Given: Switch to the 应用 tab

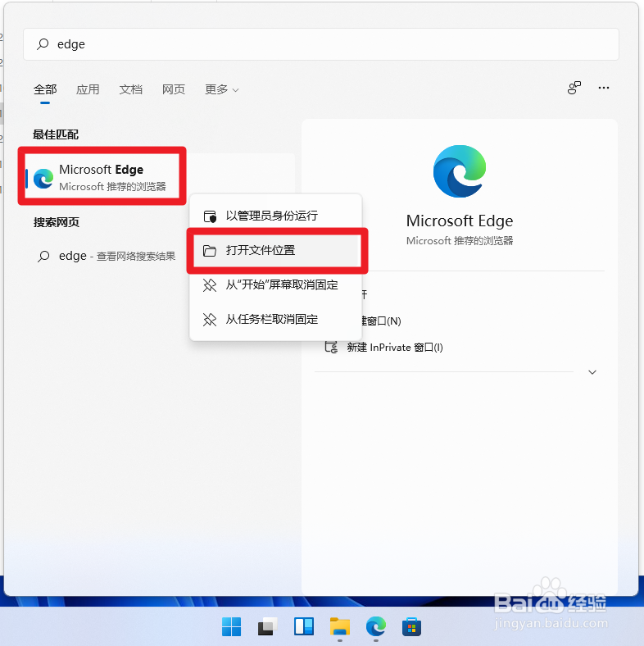Looking at the screenshot, I should (88, 89).
